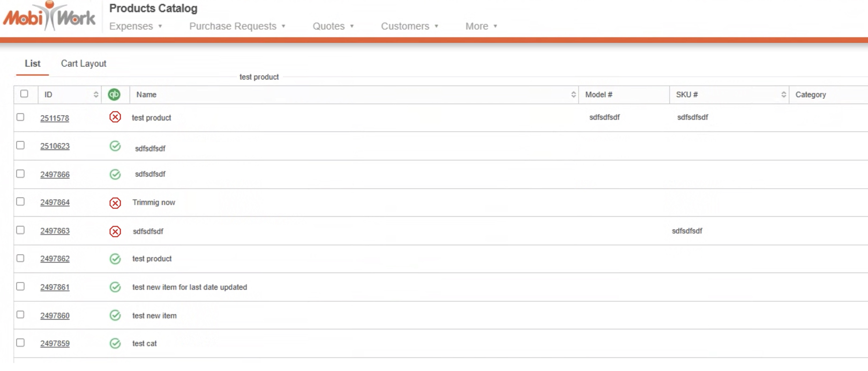Sort table by Name column arrows
The width and height of the screenshot is (868, 371).
[x=573, y=94]
